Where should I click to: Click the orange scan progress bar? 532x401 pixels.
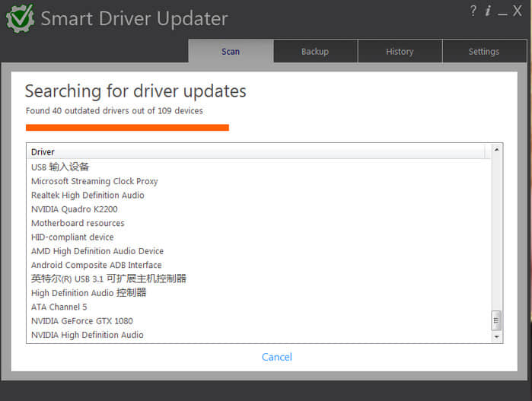pos(127,128)
